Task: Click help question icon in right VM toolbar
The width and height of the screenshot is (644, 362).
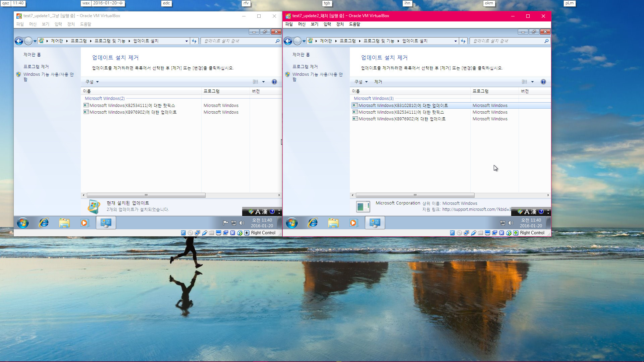Action: pyautogui.click(x=543, y=82)
